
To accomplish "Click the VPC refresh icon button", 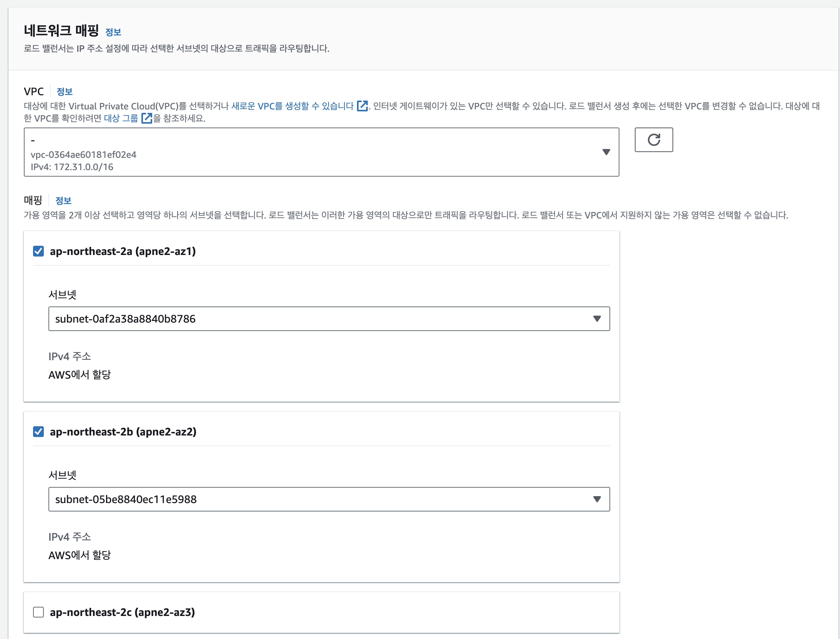I will [654, 140].
